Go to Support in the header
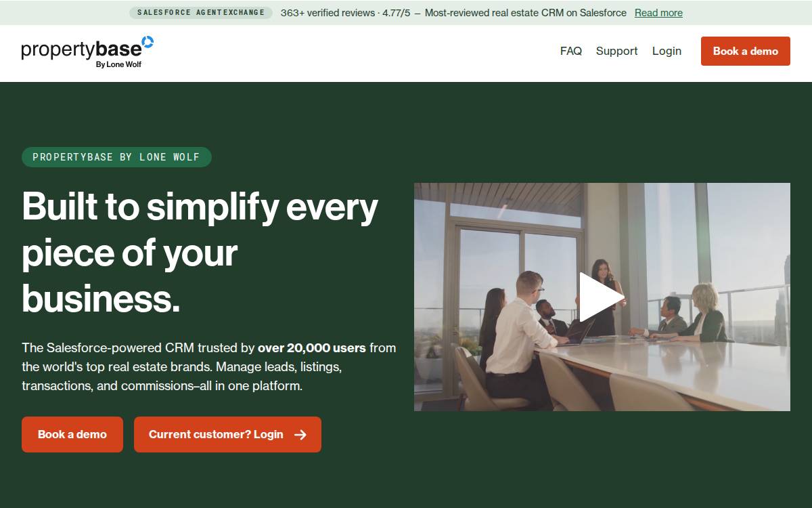812x508 pixels. point(616,51)
